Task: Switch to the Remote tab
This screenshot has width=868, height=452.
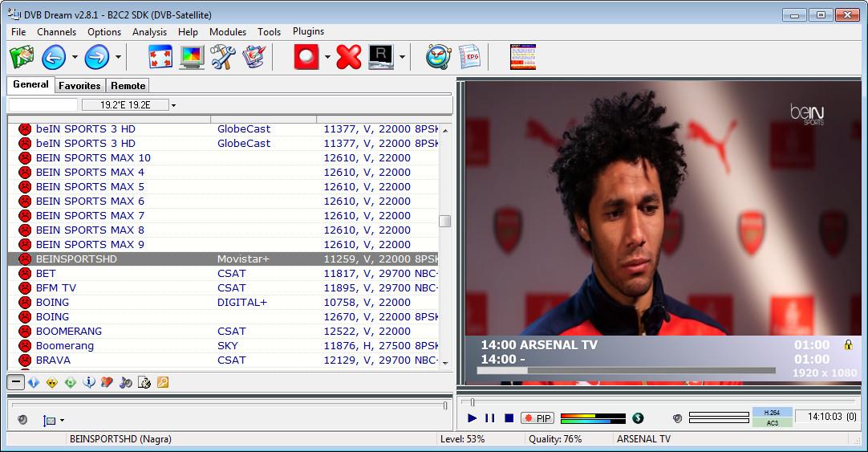Action: [128, 86]
